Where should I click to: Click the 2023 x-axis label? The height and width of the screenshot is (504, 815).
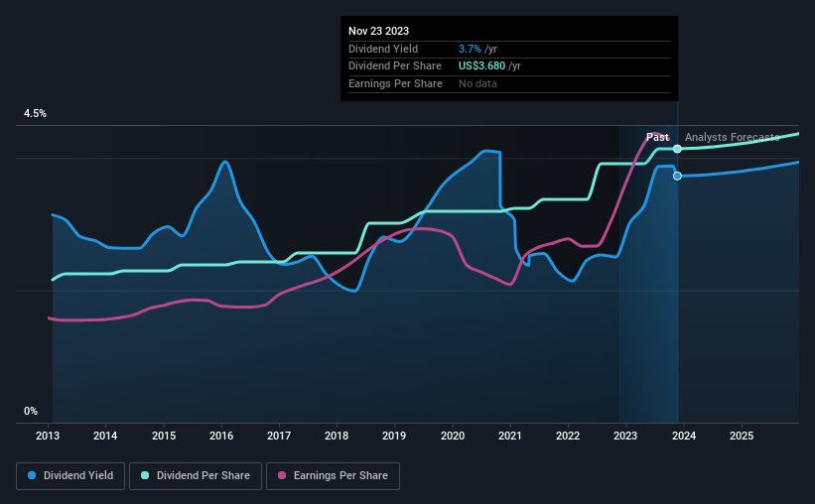tap(625, 436)
